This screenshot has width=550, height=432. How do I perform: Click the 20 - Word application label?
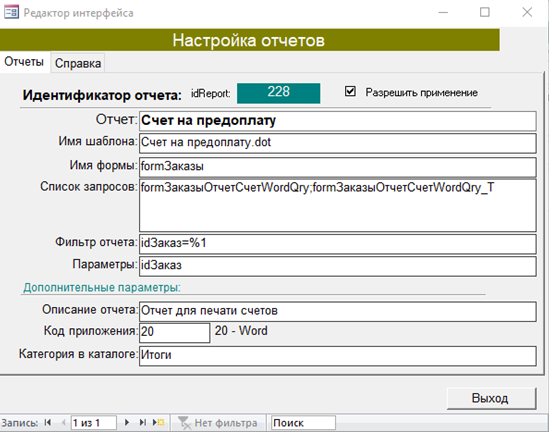(x=241, y=331)
